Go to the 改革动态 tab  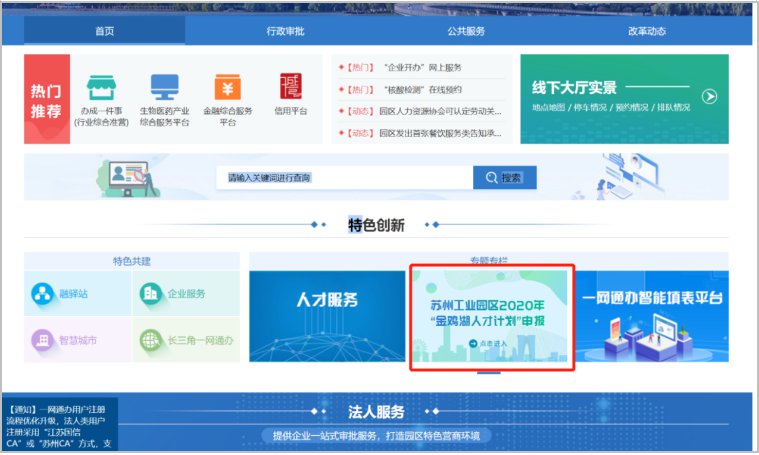click(x=647, y=31)
